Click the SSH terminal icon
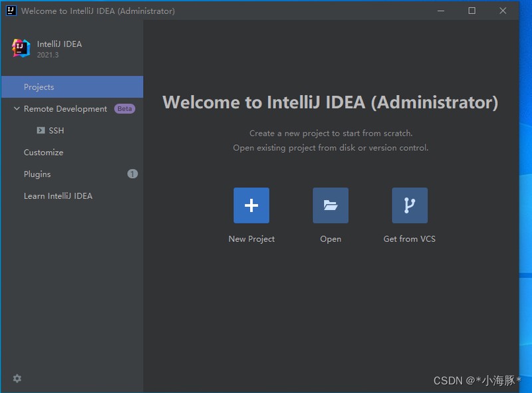 41,130
